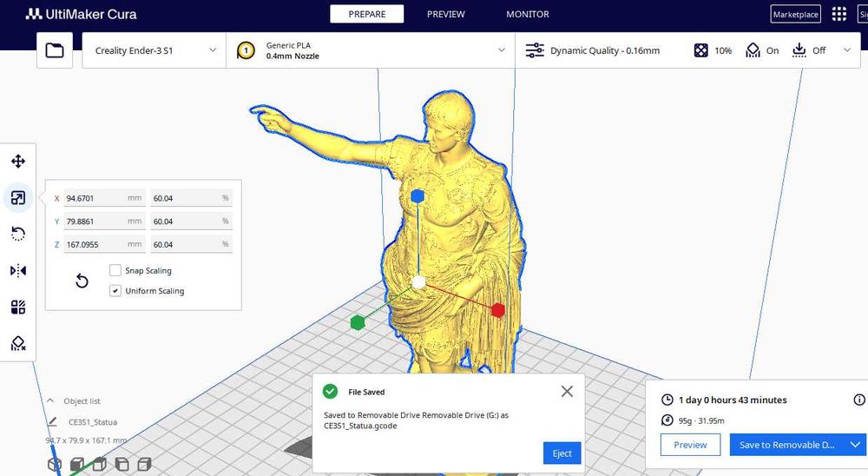Select the Rotate tool
This screenshot has height=476, width=868.
tap(18, 234)
